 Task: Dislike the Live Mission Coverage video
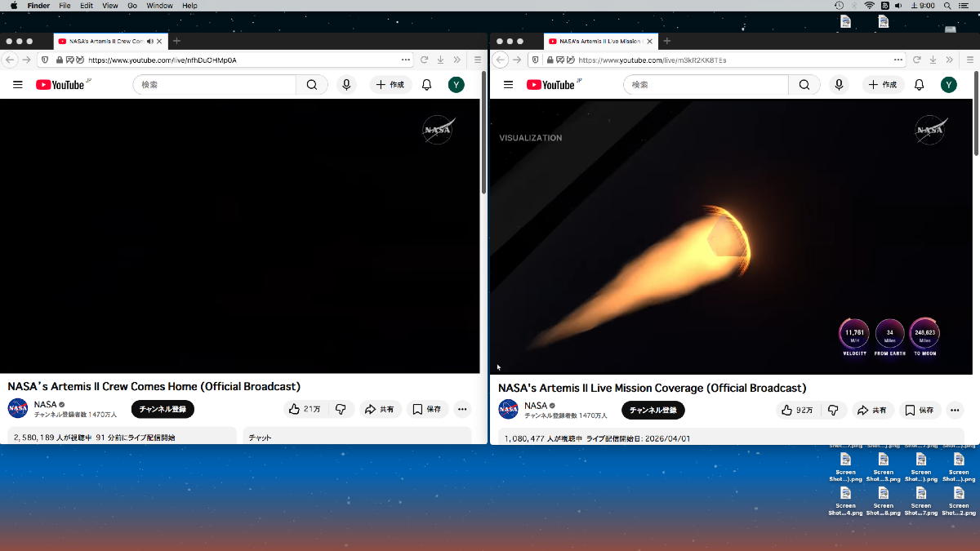[834, 410]
